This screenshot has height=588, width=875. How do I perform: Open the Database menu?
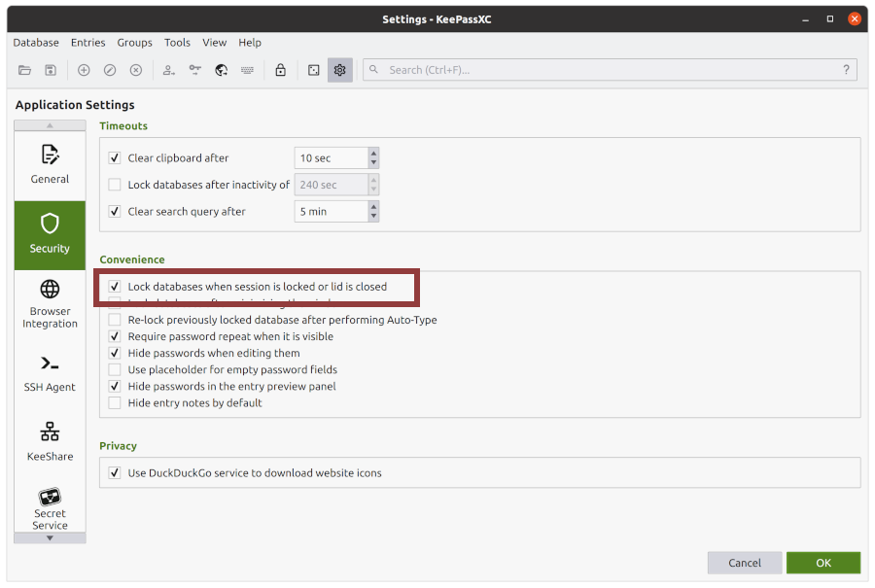(x=36, y=42)
